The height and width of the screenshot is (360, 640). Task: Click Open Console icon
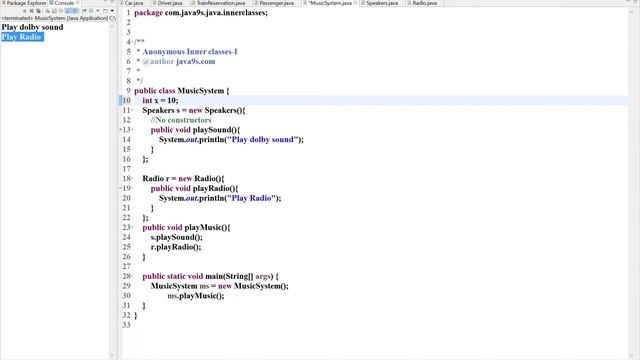click(105, 11)
